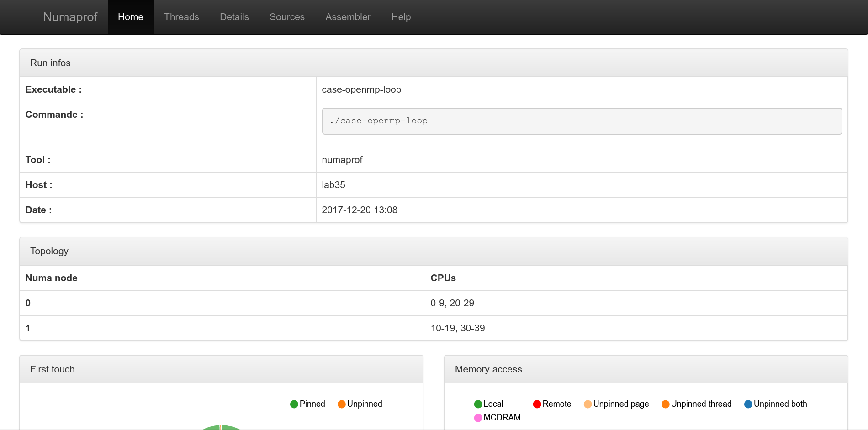Hide the red Remote legend series
The width and height of the screenshot is (868, 430).
point(537,404)
